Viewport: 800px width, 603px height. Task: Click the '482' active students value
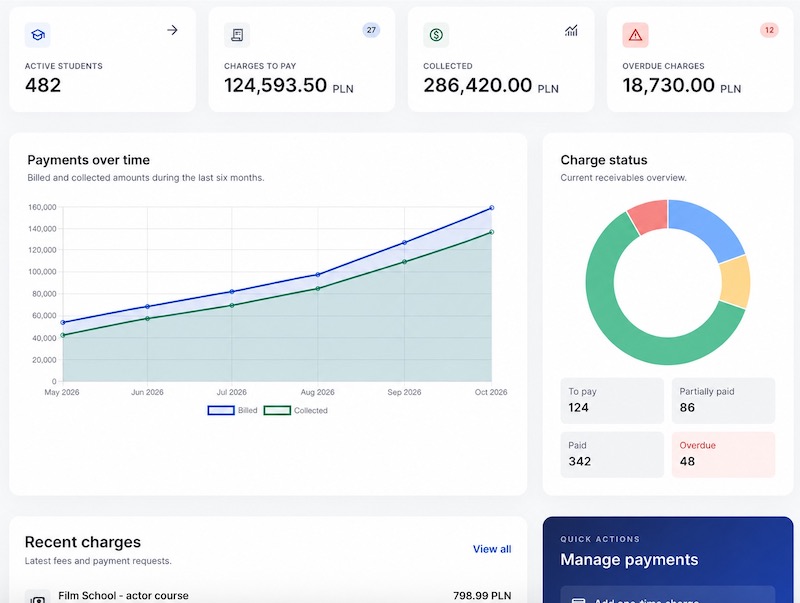(43, 85)
